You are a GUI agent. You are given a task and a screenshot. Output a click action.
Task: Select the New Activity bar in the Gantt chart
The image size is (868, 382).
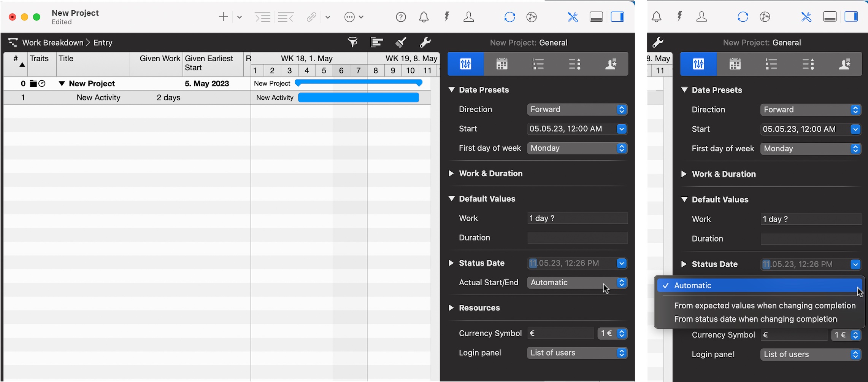pyautogui.click(x=358, y=98)
